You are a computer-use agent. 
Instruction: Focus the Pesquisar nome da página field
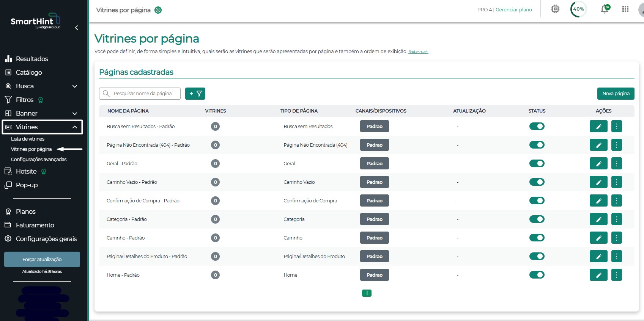click(140, 94)
